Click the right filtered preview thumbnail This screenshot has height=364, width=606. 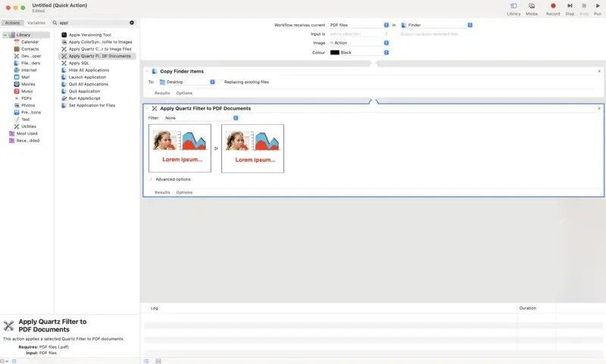click(253, 148)
